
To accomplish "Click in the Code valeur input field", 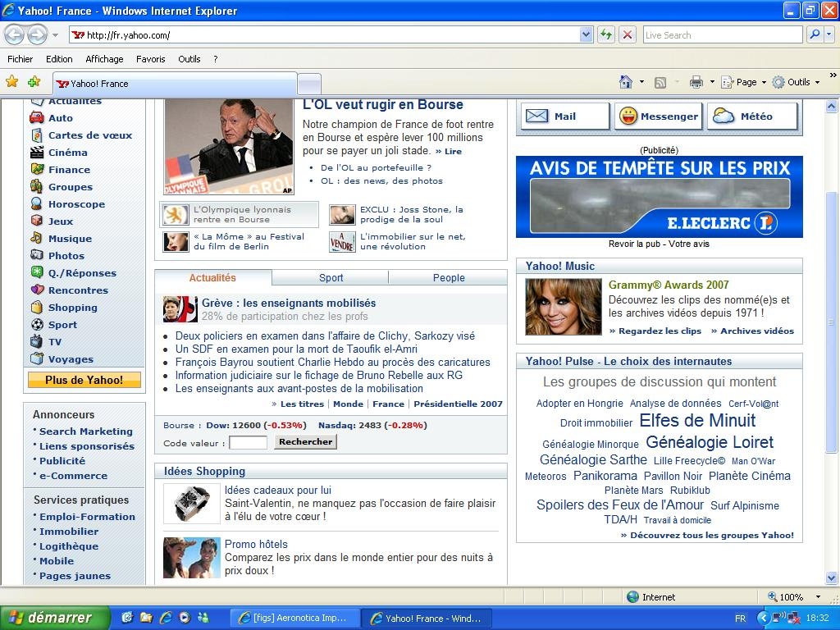I will (x=248, y=442).
